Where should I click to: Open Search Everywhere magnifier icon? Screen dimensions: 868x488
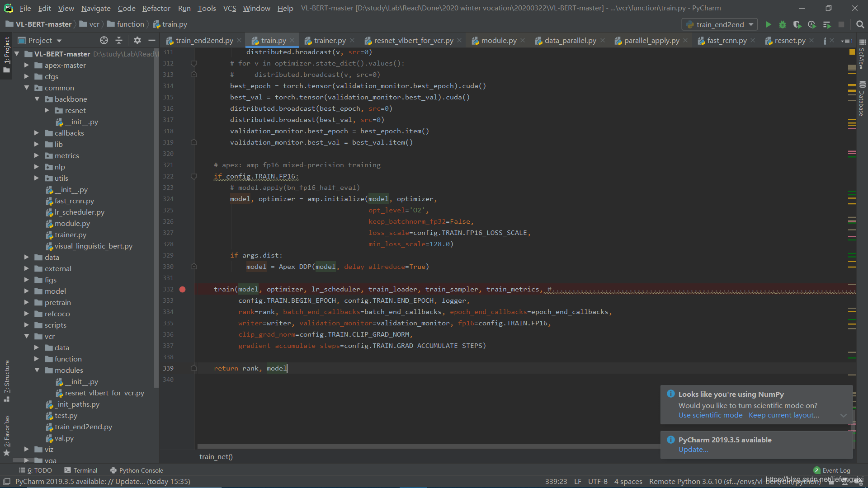point(860,24)
